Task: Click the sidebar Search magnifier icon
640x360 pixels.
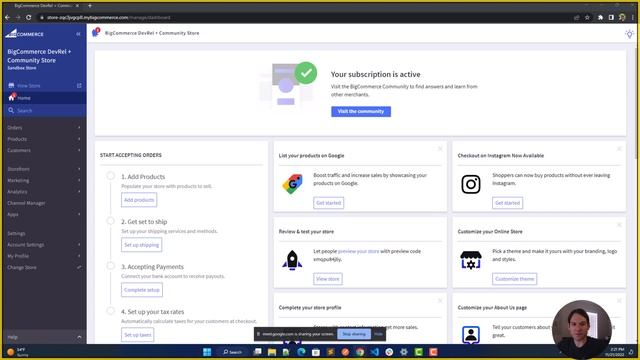Action: (x=11, y=110)
